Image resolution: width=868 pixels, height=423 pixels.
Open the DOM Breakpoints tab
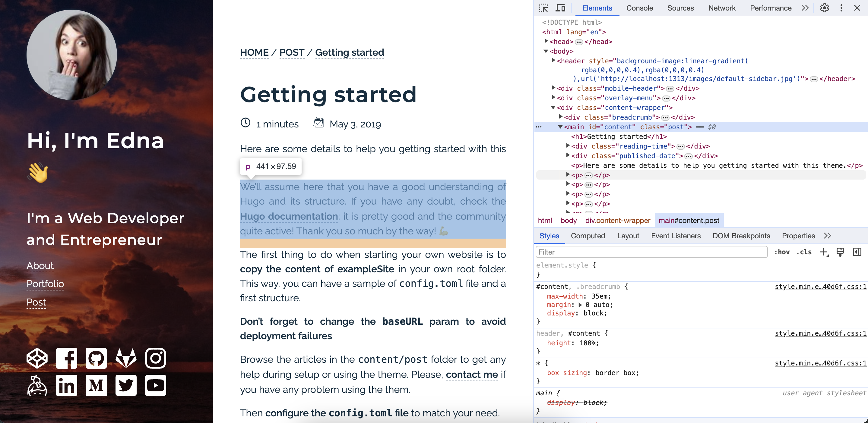tap(741, 236)
